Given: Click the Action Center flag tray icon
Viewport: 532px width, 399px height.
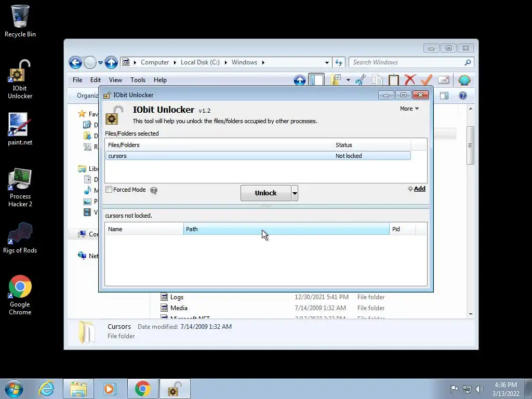Looking at the screenshot, I should tap(454, 389).
